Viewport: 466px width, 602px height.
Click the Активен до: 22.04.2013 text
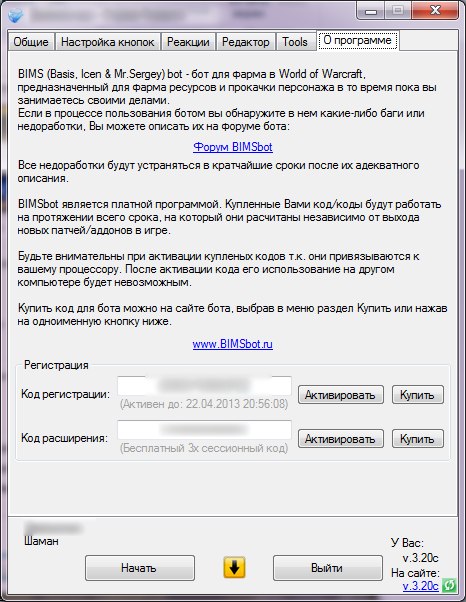(204, 404)
